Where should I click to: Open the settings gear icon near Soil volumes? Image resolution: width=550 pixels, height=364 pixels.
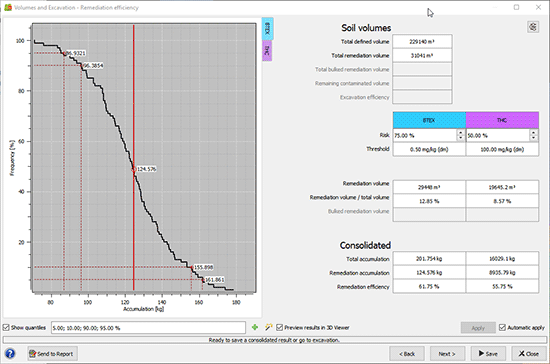pos(533,27)
